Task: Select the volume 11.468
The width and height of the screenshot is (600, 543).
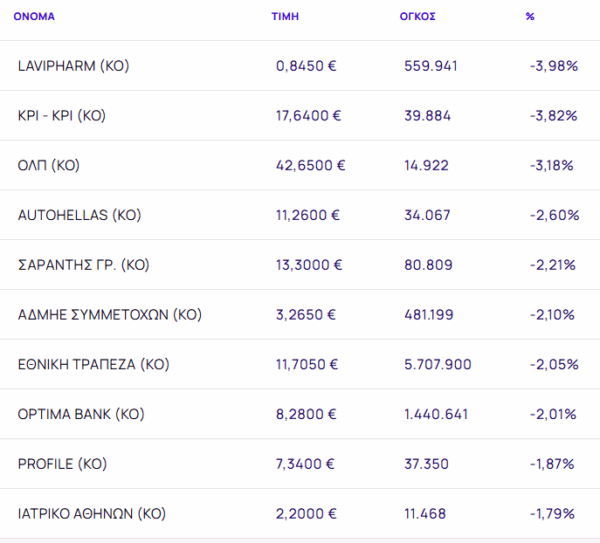Action: pos(425,514)
